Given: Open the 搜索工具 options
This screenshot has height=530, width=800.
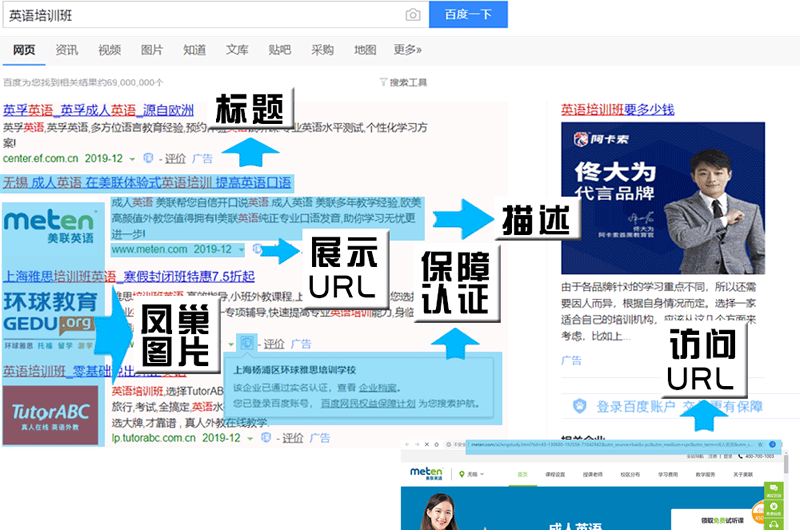Looking at the screenshot, I should pyautogui.click(x=408, y=82).
